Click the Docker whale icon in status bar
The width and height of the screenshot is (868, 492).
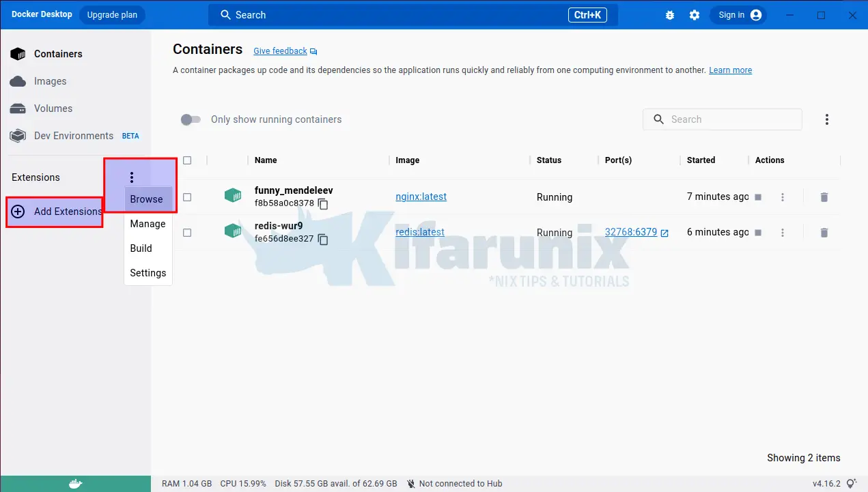coord(75,484)
